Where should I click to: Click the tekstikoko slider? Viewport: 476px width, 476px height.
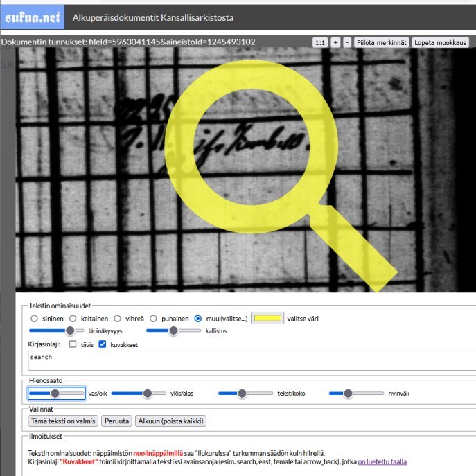tap(245, 394)
